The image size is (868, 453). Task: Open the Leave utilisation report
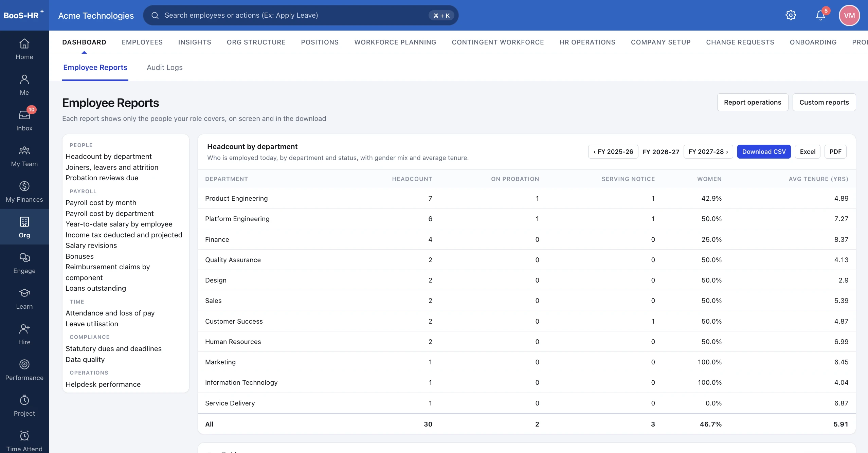(x=92, y=324)
